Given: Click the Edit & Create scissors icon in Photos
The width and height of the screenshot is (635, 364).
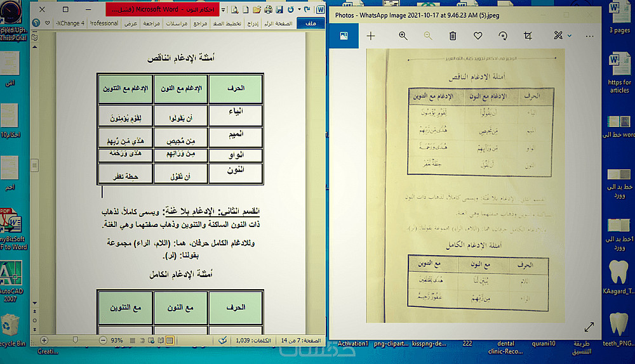Looking at the screenshot, I should 558,36.
